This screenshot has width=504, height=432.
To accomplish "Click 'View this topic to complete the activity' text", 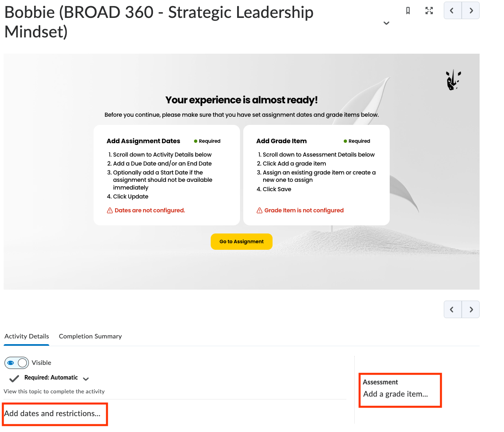I will tap(54, 392).
